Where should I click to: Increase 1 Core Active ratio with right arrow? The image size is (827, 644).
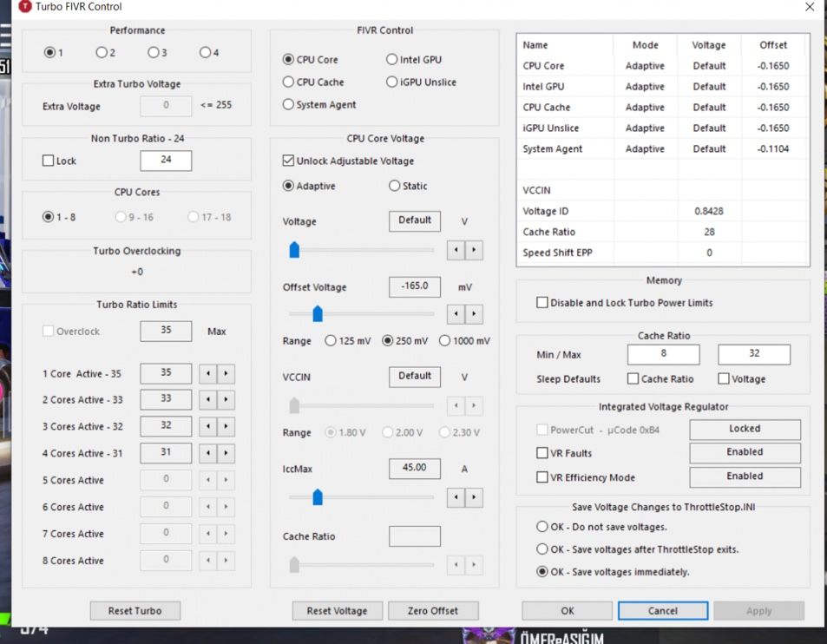click(x=226, y=373)
